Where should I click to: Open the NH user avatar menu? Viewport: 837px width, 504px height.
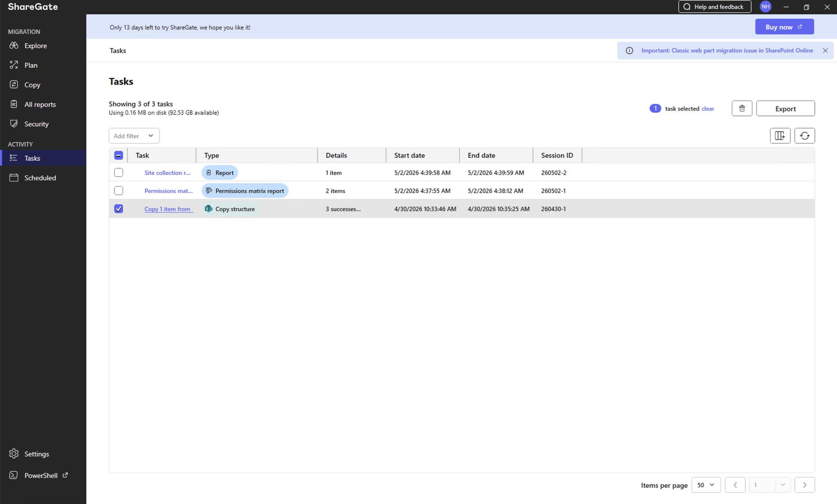[766, 7]
